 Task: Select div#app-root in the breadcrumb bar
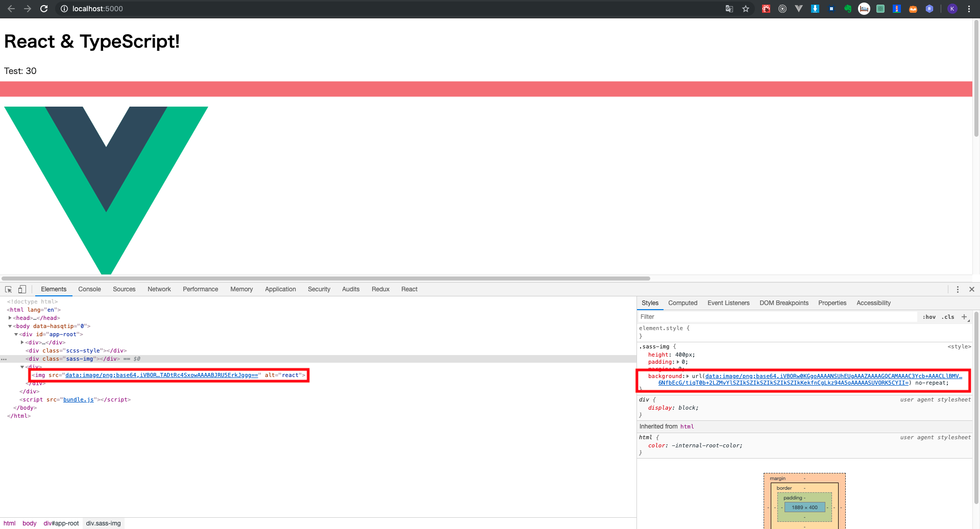pos(61,523)
